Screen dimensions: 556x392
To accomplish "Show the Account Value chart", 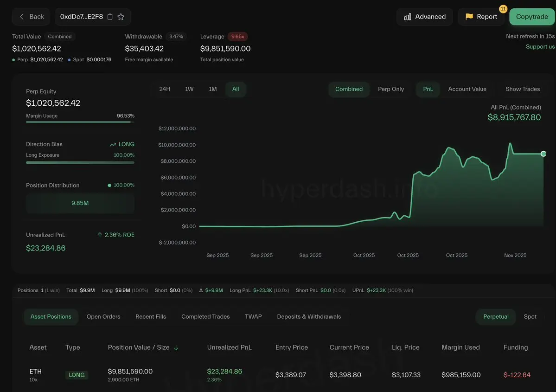I will point(467,89).
